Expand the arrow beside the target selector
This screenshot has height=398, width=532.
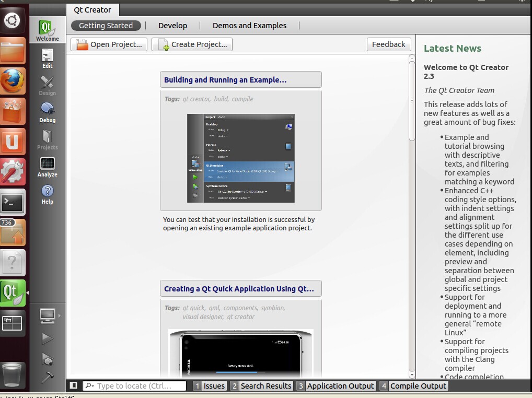pos(60,315)
